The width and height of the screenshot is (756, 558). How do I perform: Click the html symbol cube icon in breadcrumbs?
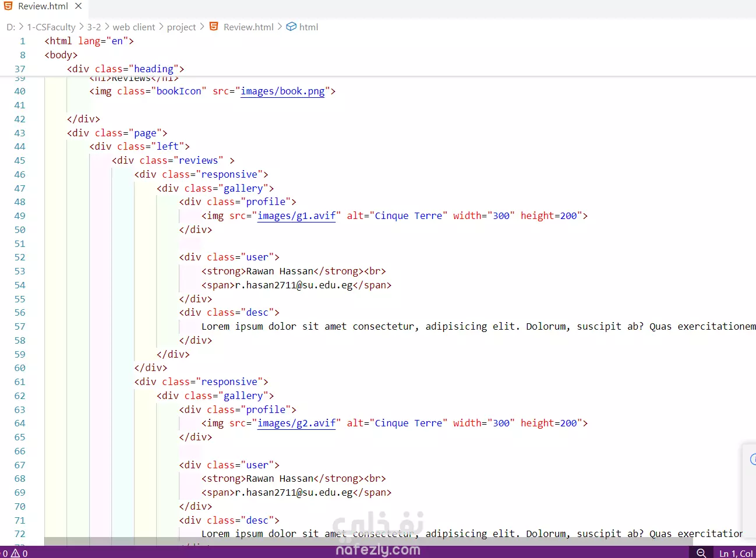291,26
